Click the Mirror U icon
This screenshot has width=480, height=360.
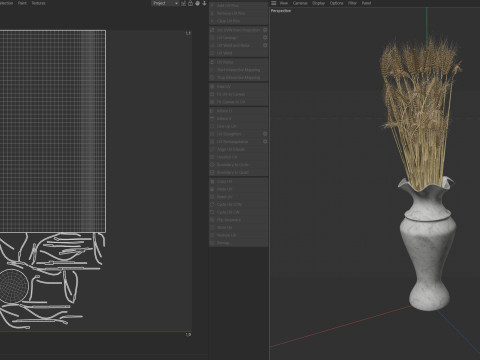click(212, 111)
